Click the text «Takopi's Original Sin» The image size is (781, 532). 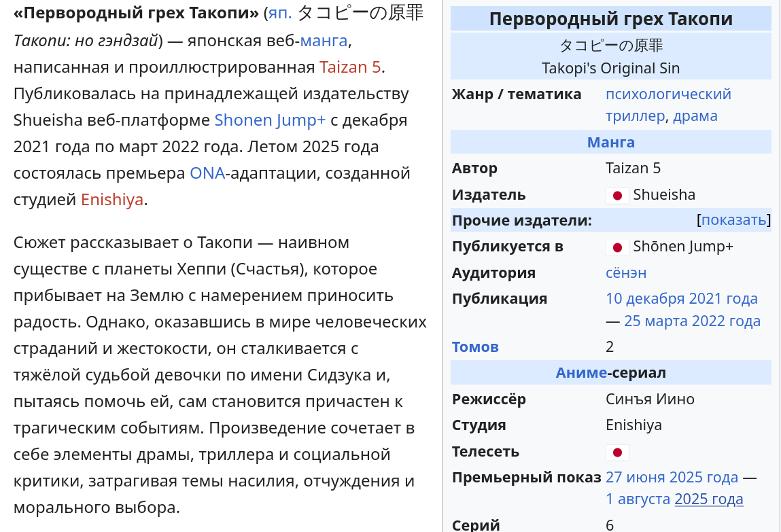point(610,68)
